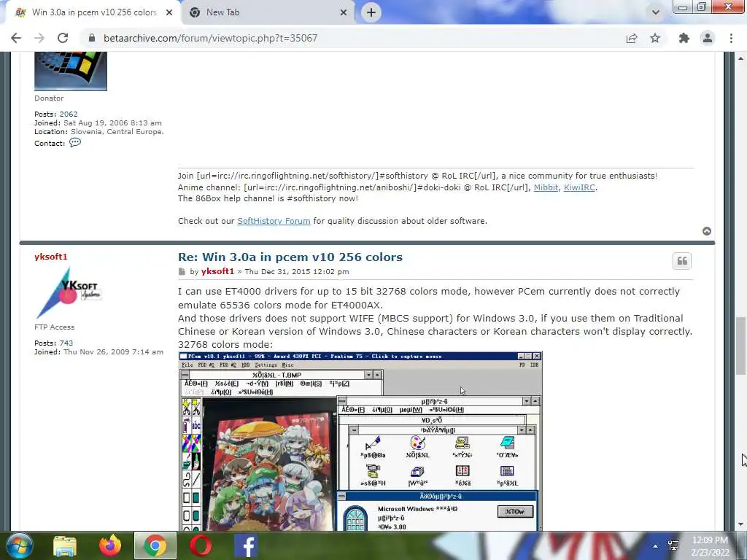Open Windows Explorer from taskbar

65,545
